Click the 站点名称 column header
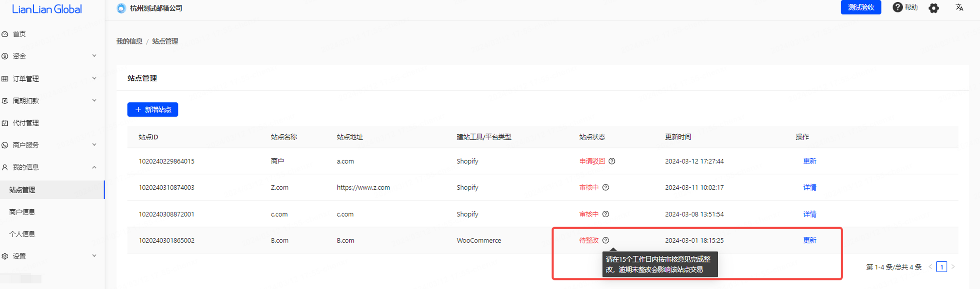Screen dimensions: 980x289 (284, 137)
